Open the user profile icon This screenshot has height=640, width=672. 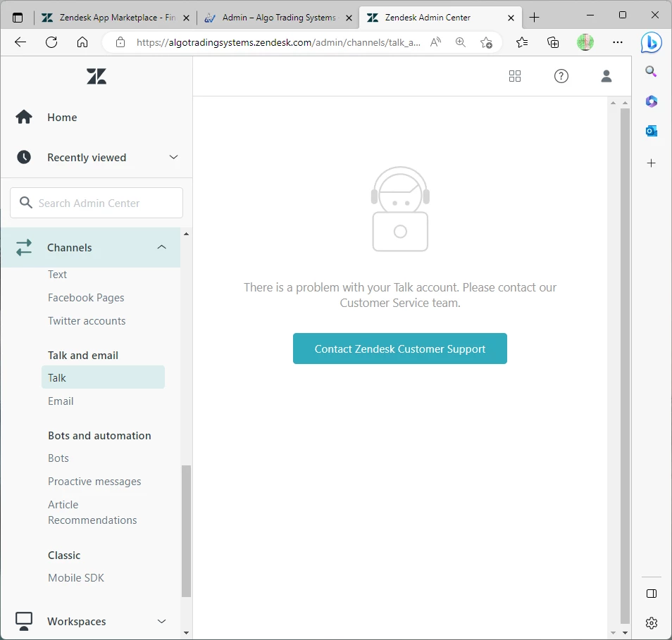click(606, 76)
